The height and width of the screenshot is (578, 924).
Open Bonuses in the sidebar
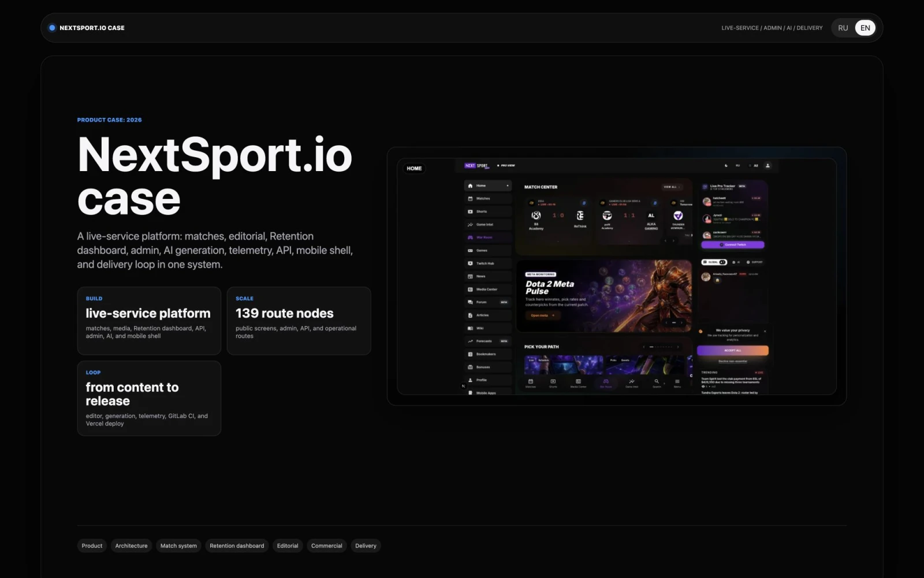(x=487, y=367)
